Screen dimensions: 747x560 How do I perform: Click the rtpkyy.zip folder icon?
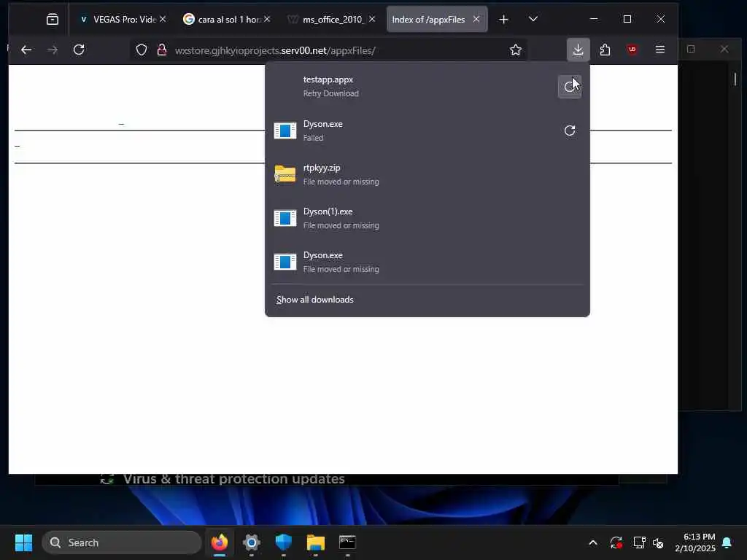click(x=285, y=174)
